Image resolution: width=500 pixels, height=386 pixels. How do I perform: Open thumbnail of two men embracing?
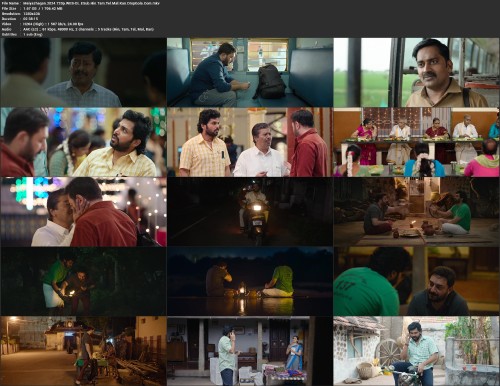point(83,212)
